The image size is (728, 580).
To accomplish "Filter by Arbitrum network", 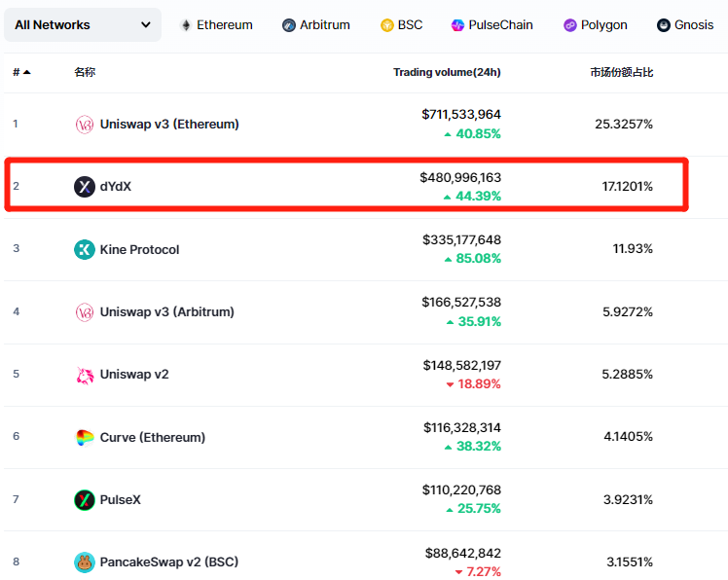I will point(315,25).
